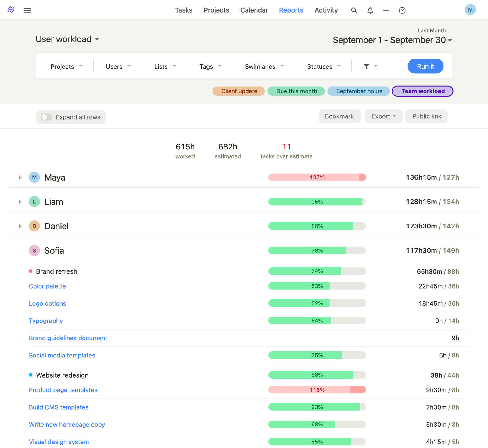Go to the Projects tab in navigation
The width and height of the screenshot is (488, 448).
[x=216, y=10]
